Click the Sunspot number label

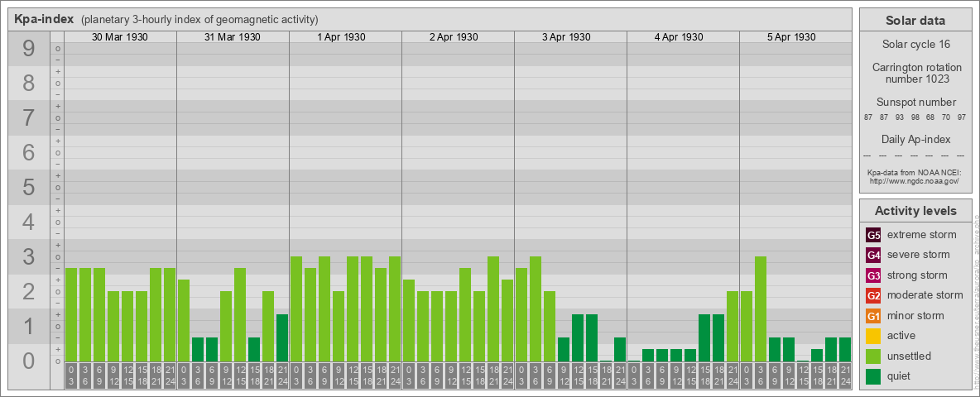[x=915, y=103]
